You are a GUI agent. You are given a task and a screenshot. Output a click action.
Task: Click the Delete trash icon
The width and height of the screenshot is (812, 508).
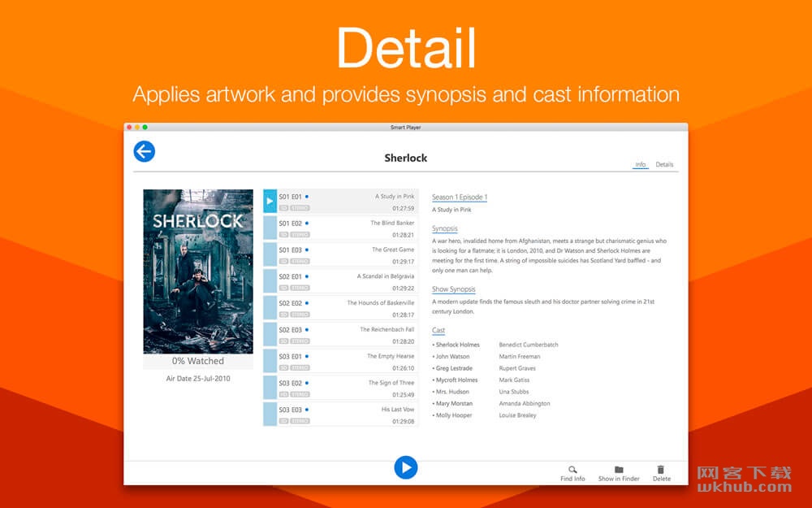(661, 470)
